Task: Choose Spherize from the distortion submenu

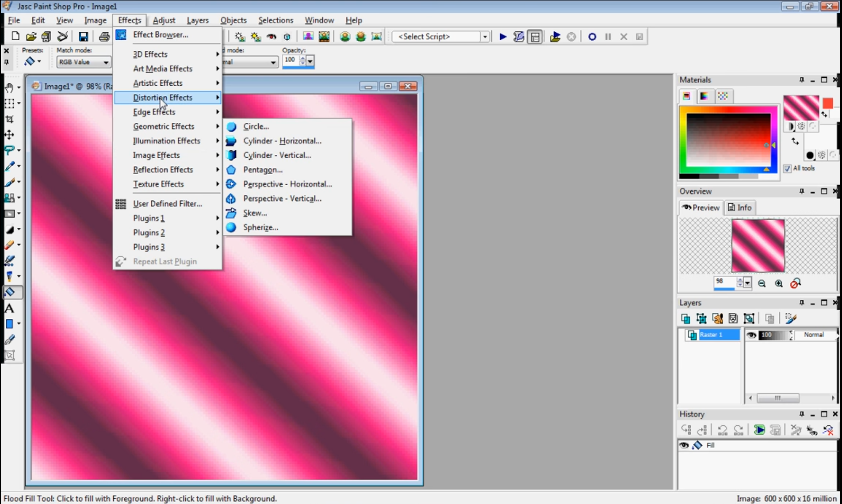Action: [260, 227]
